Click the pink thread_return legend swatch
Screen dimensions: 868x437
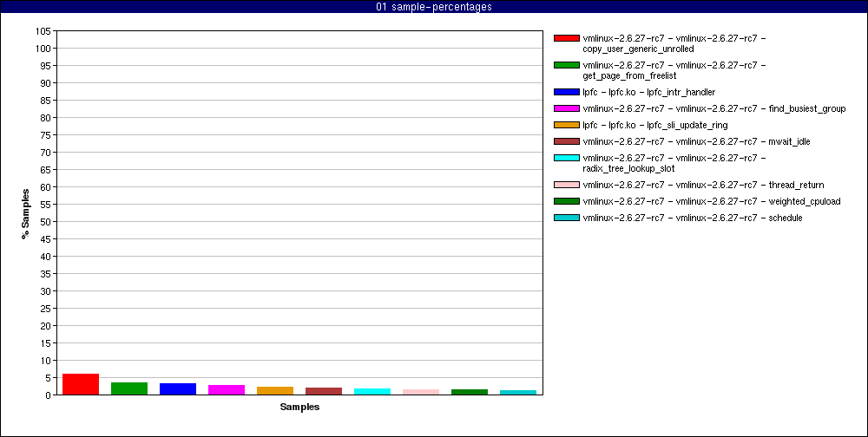[x=566, y=185]
